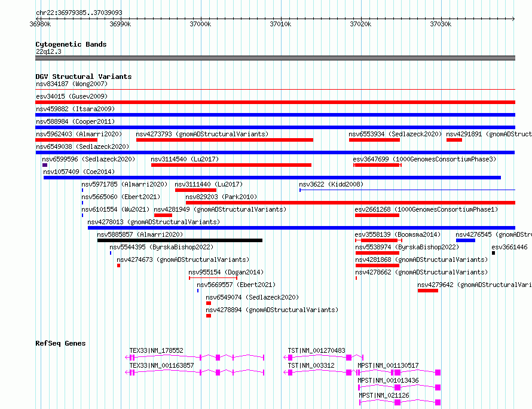The width and height of the screenshot is (532, 409).
Task: Click the MPST|NM_001130517 gene label
Action: click(x=388, y=365)
